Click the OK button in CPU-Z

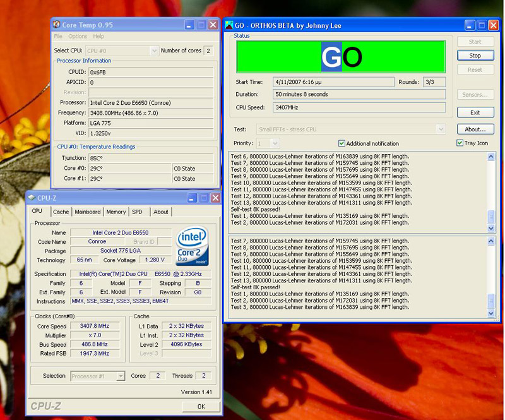pyautogui.click(x=201, y=407)
